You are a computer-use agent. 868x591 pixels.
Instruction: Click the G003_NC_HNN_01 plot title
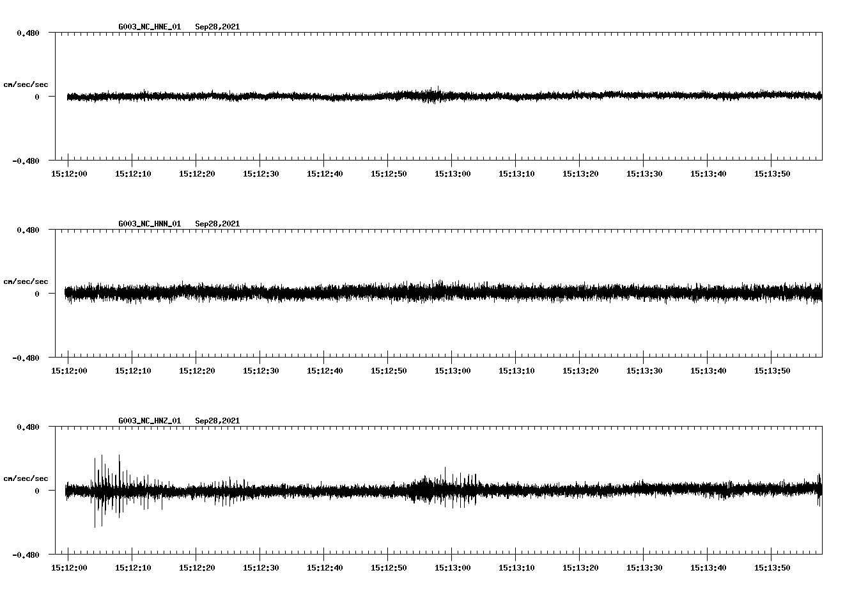[150, 224]
